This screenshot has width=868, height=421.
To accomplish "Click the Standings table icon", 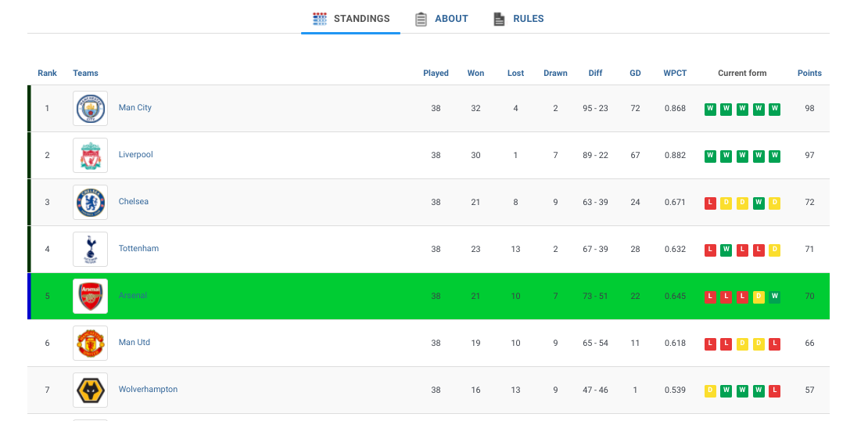I will 319,19.
